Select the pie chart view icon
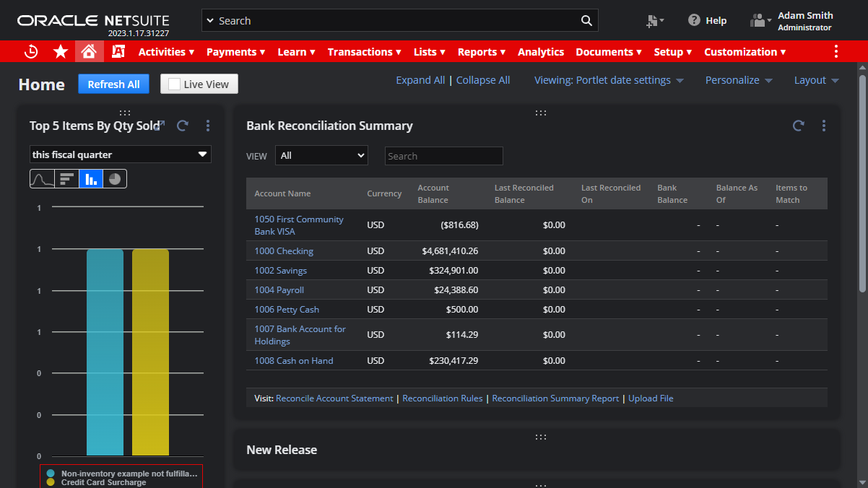Image resolution: width=868 pixels, height=488 pixels. (115, 179)
